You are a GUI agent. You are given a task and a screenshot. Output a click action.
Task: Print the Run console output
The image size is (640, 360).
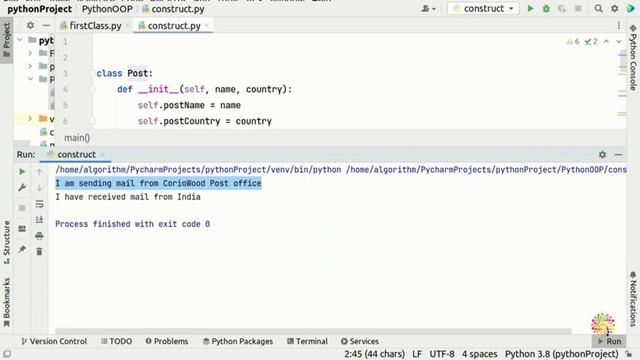[39, 236]
